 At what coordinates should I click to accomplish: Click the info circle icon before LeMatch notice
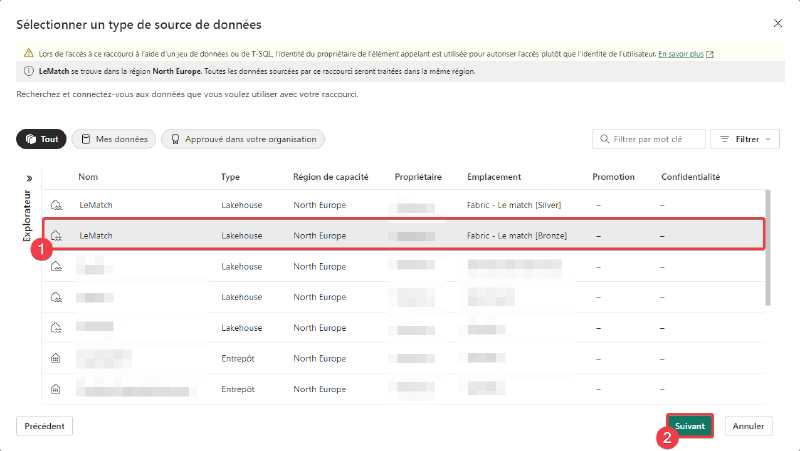(x=29, y=71)
